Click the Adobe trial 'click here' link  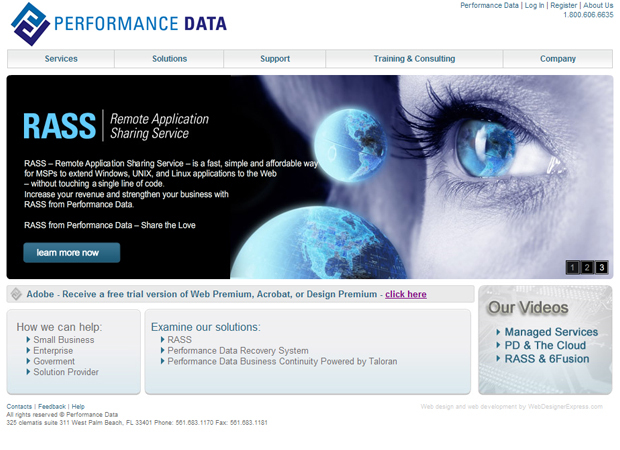point(406,294)
